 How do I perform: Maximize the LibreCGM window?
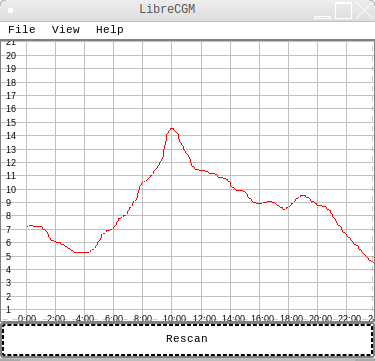click(343, 11)
